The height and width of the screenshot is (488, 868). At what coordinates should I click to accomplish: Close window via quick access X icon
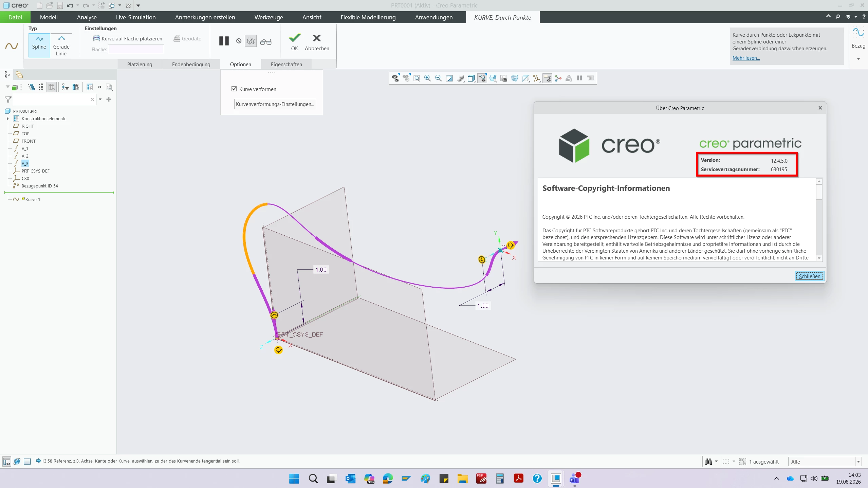pos(128,5)
